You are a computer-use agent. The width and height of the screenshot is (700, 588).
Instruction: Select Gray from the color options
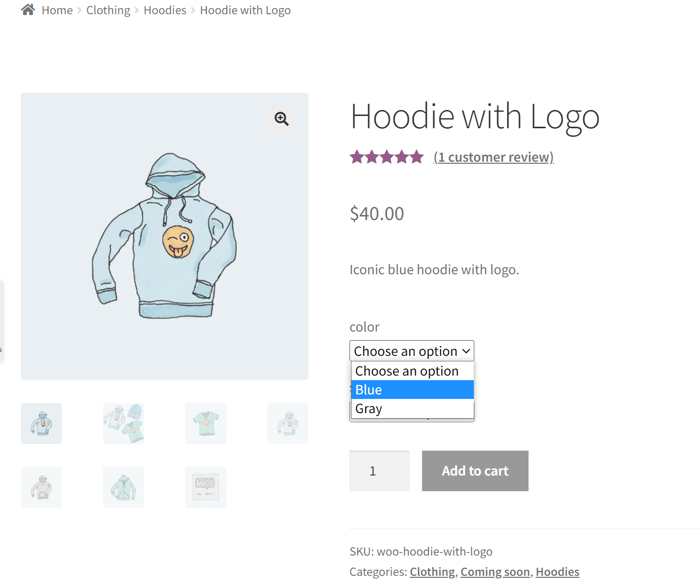412,409
